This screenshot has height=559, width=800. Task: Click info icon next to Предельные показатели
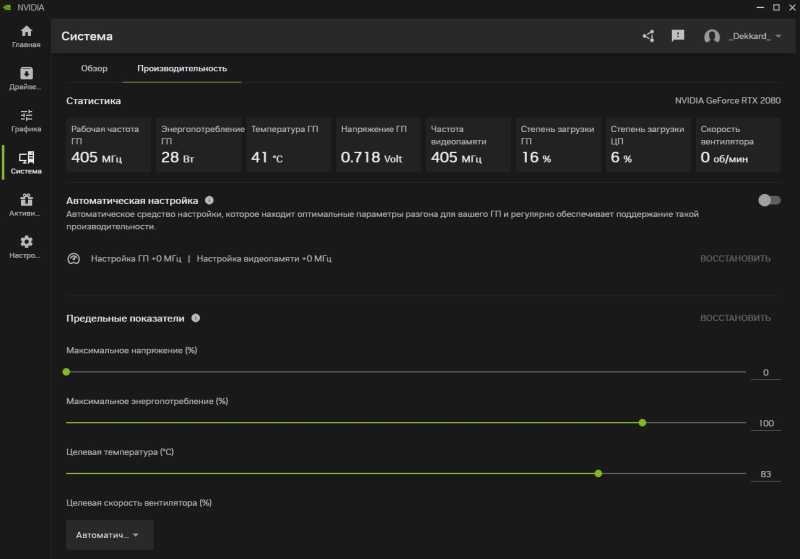(196, 319)
